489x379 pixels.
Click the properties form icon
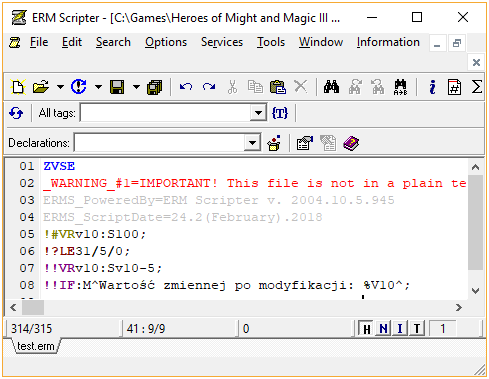coord(304,143)
